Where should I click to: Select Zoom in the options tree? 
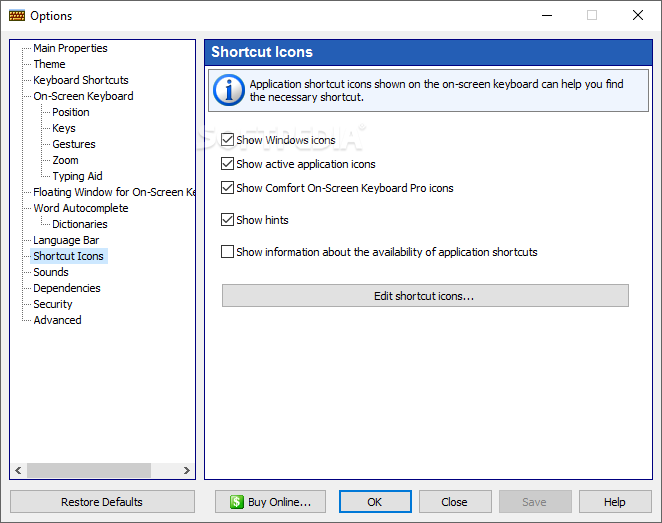click(65, 160)
